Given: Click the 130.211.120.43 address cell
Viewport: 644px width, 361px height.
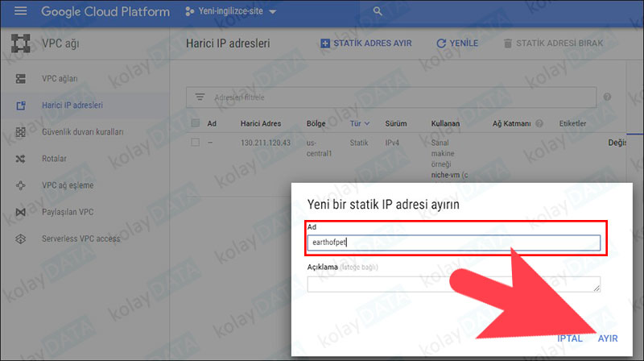Looking at the screenshot, I should point(266,143).
